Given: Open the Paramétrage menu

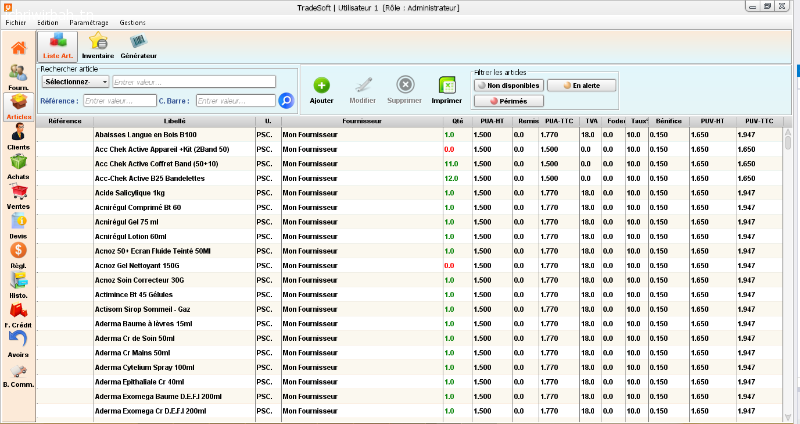Looking at the screenshot, I should tap(89, 22).
